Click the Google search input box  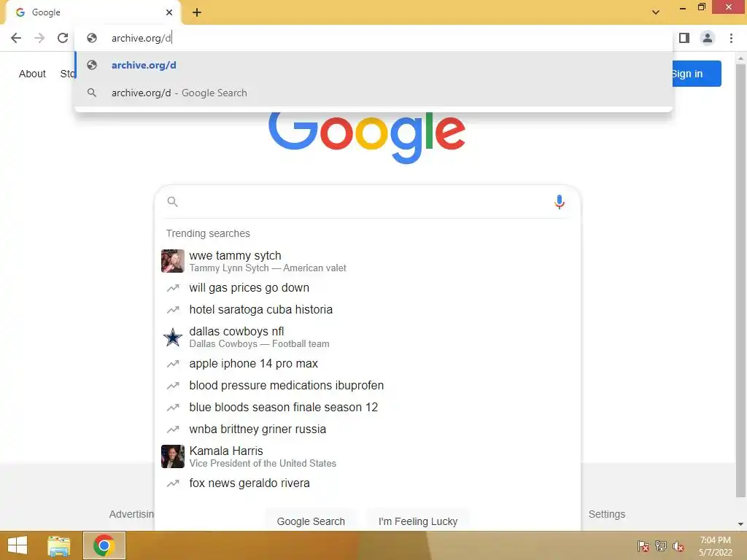point(367,202)
